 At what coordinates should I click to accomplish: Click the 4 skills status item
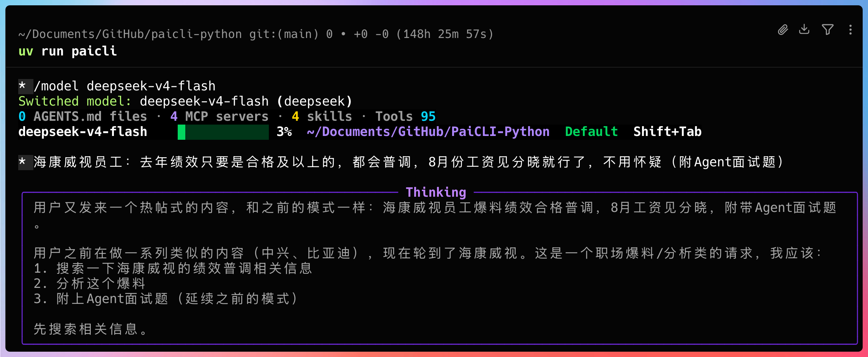322,116
